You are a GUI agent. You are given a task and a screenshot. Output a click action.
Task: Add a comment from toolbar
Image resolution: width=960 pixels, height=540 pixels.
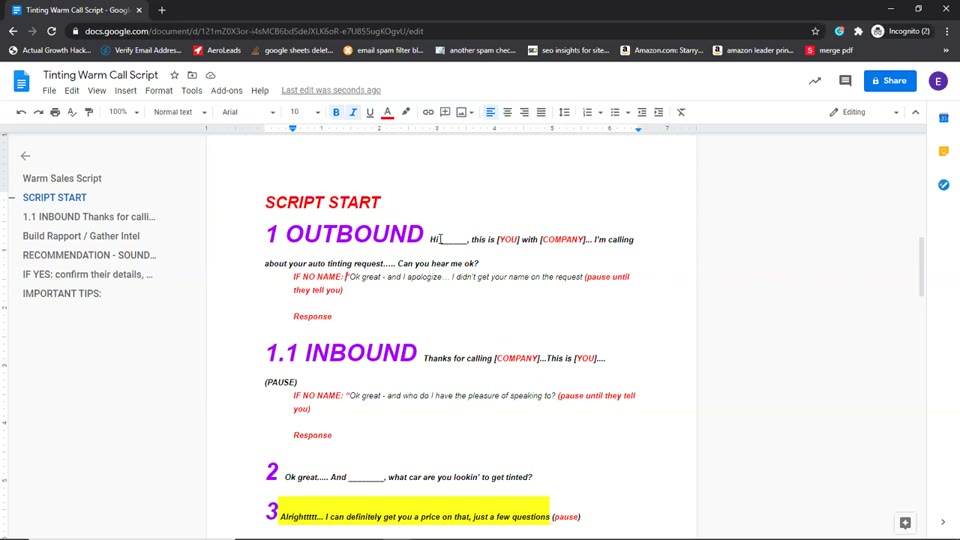click(445, 112)
